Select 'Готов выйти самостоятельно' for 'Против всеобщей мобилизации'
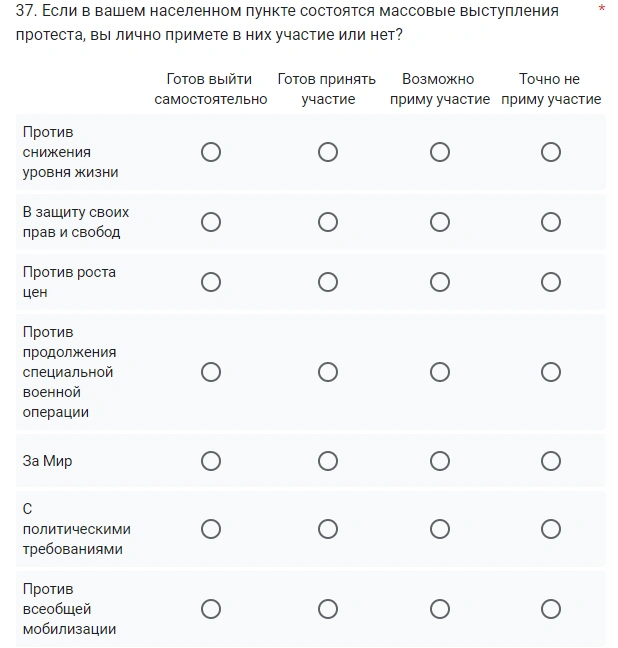The width and height of the screenshot is (618, 648). 211,609
